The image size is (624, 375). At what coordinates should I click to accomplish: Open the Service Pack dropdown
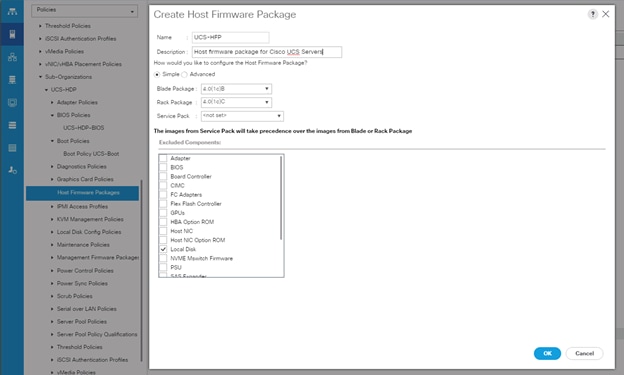pos(242,116)
